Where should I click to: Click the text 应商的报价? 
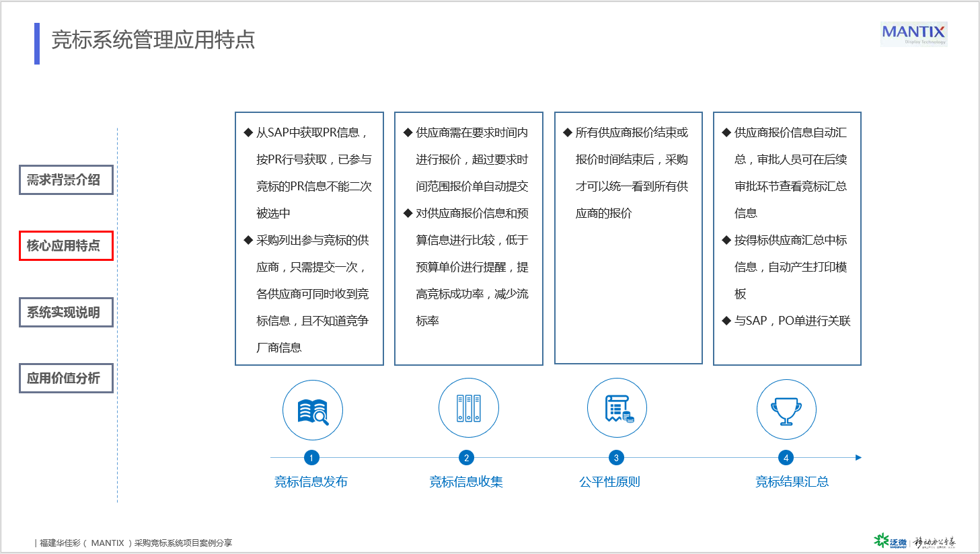pos(604,213)
